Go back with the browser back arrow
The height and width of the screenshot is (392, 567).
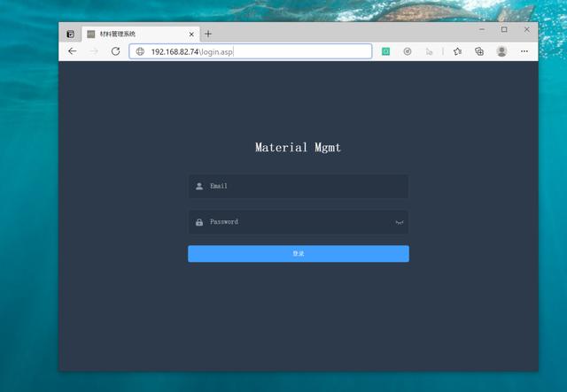(x=73, y=51)
